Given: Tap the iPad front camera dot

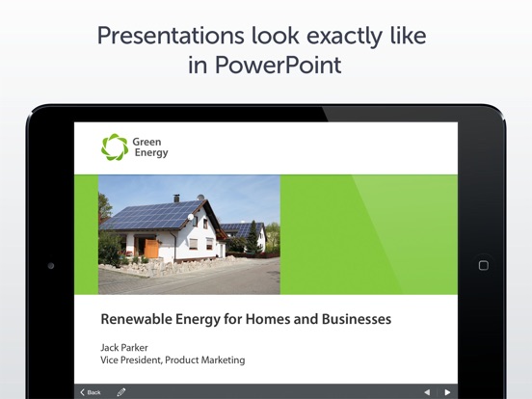Looking at the screenshot, I should tap(51, 266).
